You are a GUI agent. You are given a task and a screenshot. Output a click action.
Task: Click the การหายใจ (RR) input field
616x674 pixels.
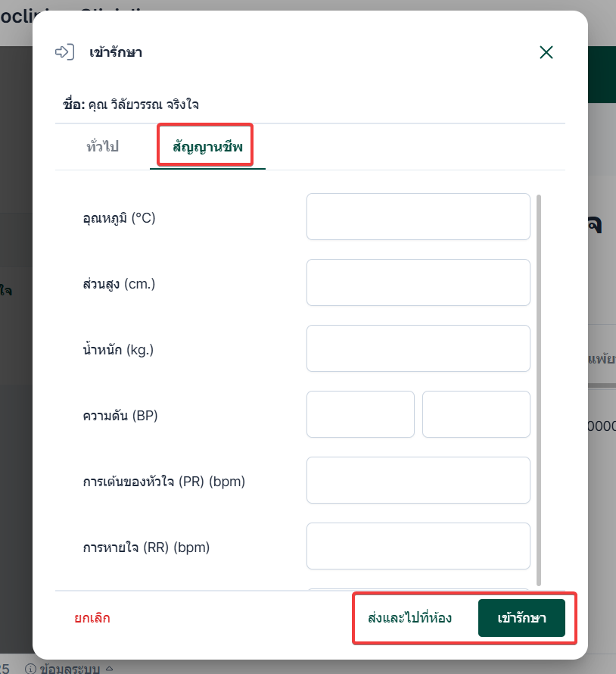tap(418, 546)
